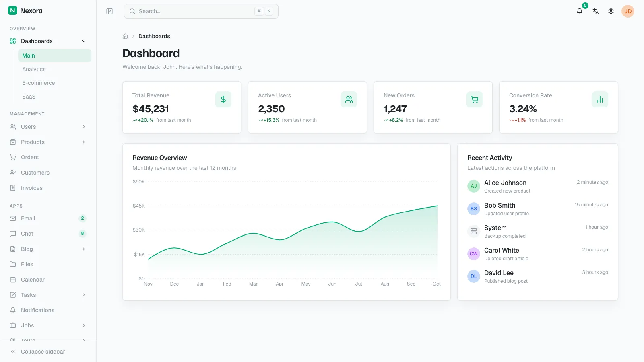Click the "Backup completed" activity text
The image size is (644, 362).
pos(505,236)
